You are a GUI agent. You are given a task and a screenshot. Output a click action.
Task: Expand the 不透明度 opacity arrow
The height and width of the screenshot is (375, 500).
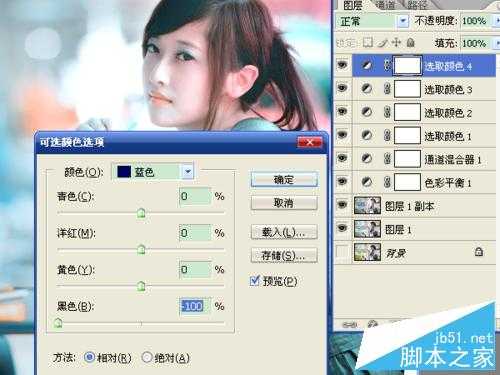click(496, 21)
